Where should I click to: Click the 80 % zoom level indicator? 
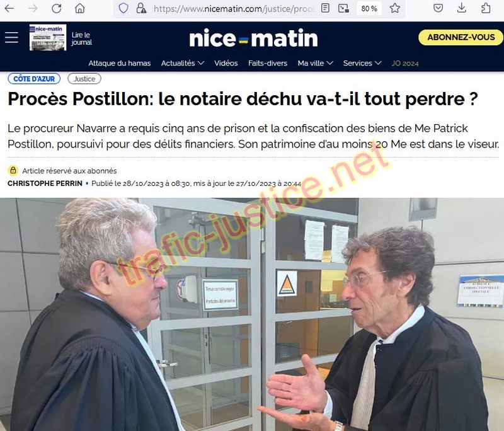pos(369,8)
